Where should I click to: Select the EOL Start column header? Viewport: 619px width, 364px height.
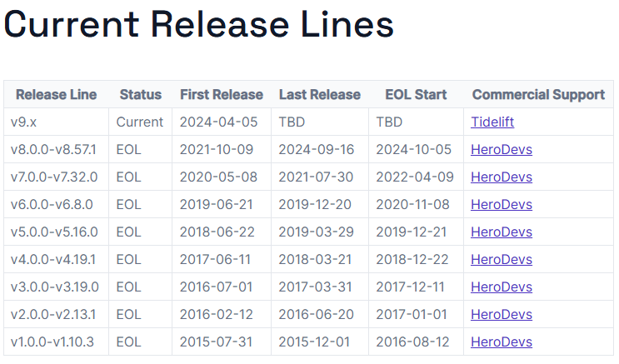point(416,95)
